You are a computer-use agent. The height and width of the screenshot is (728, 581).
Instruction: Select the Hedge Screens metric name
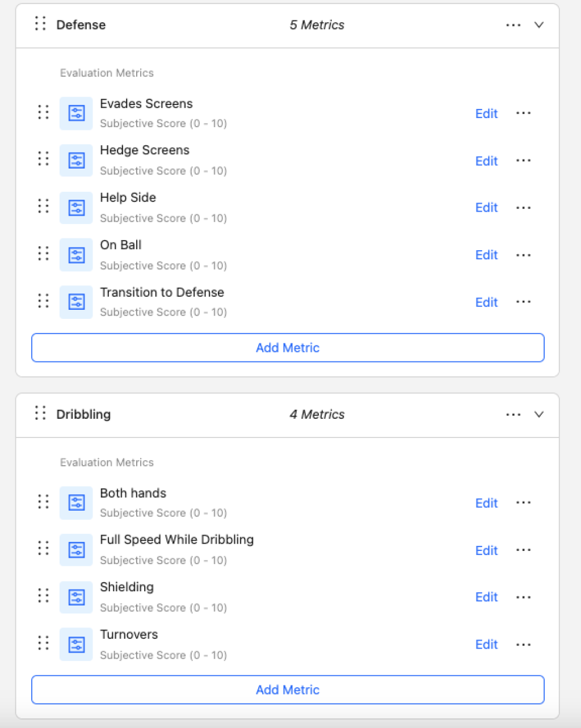[x=145, y=150]
